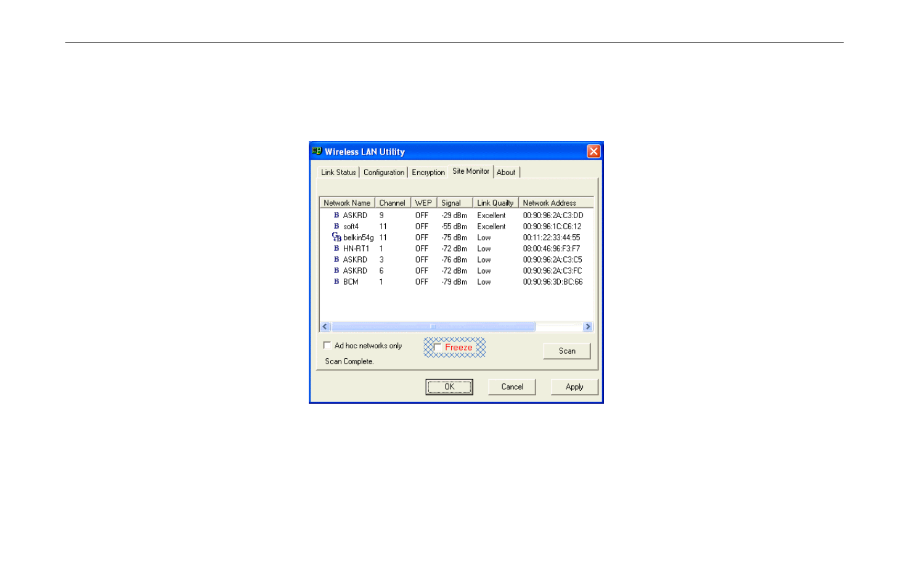Image resolution: width=909 pixels, height=588 pixels.
Task: Enable the Ad hoc networks only checkbox
Action: coord(327,346)
